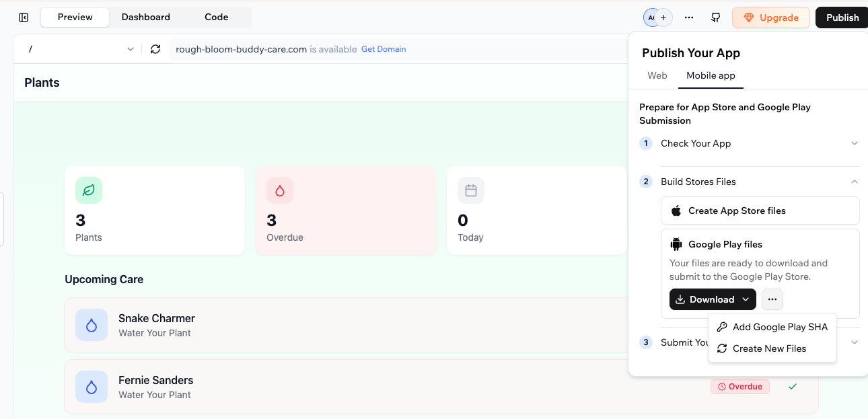Switch to the Web tab
The height and width of the screenshot is (419, 868).
pyautogui.click(x=657, y=75)
